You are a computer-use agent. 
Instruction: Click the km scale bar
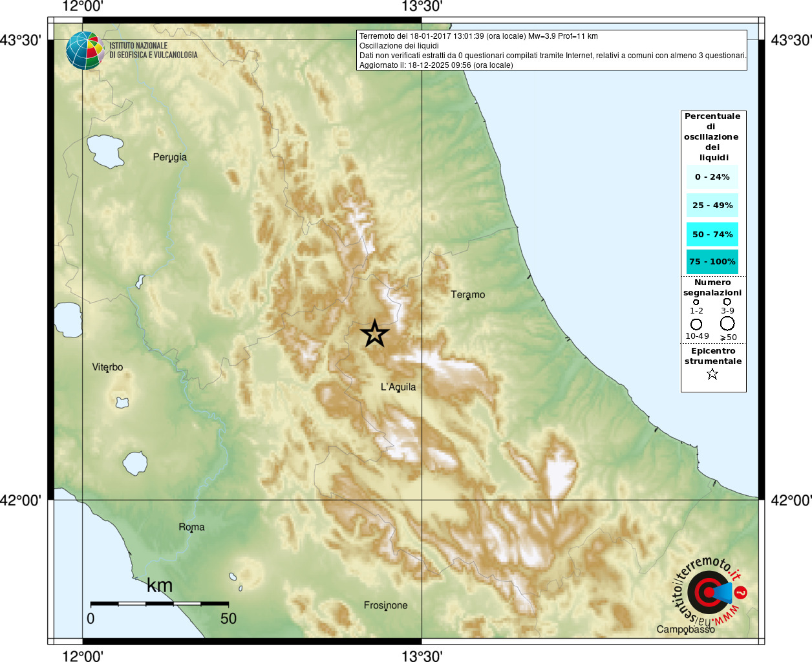pos(160,604)
